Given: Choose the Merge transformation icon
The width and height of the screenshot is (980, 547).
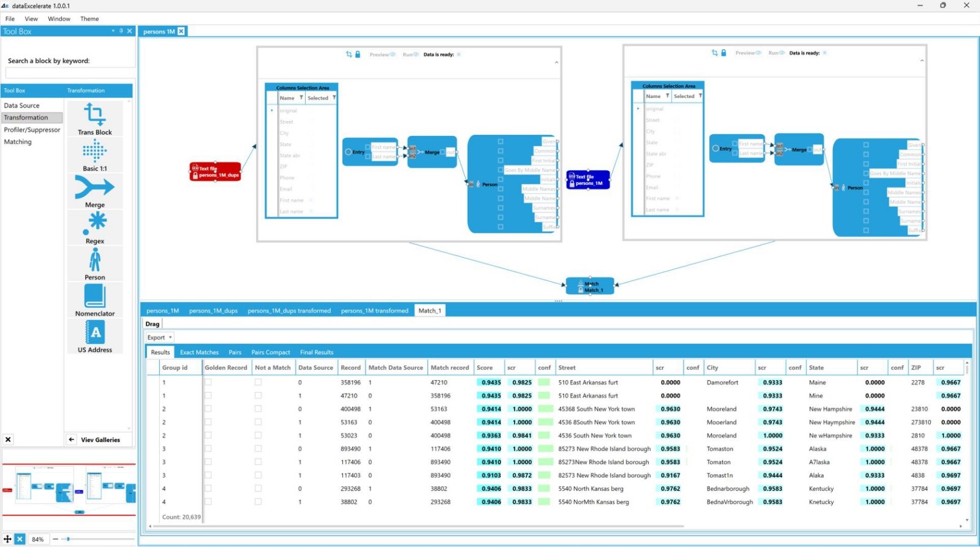Looking at the screenshot, I should pos(94,187).
